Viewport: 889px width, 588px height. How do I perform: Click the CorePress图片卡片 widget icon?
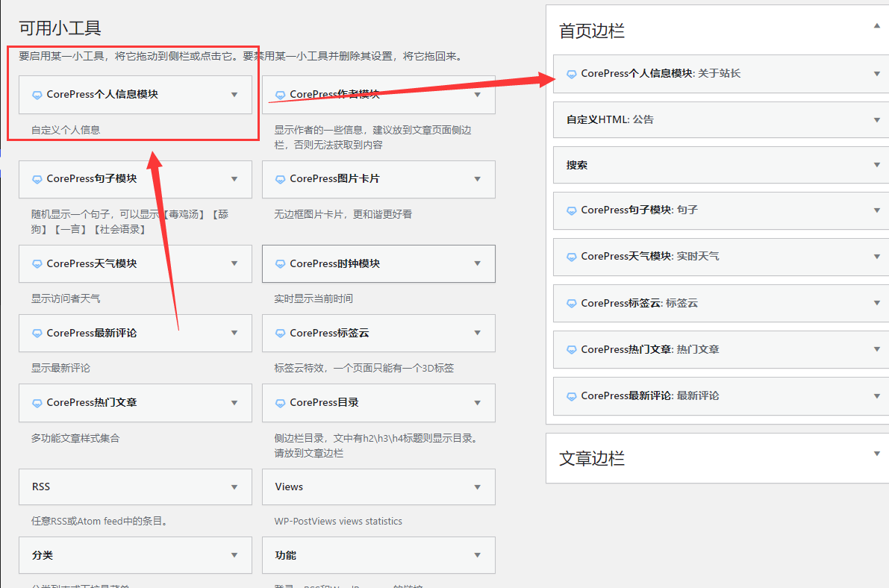[280, 179]
